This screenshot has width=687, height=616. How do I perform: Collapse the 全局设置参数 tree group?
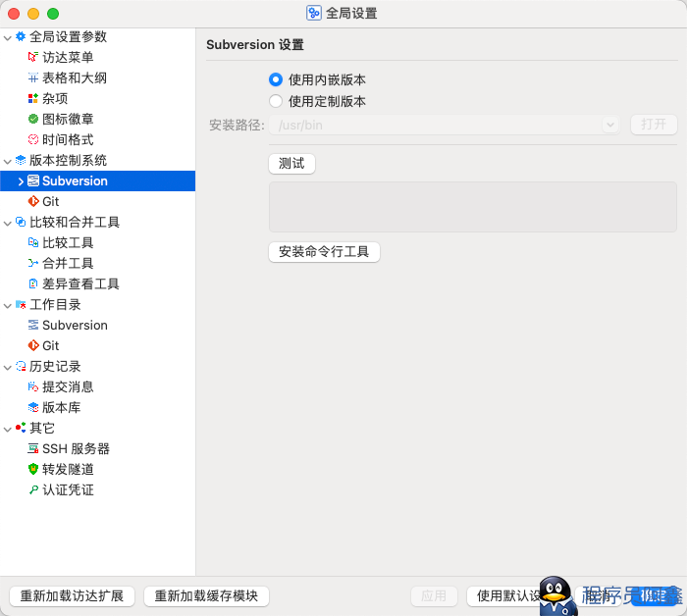(x=8, y=37)
